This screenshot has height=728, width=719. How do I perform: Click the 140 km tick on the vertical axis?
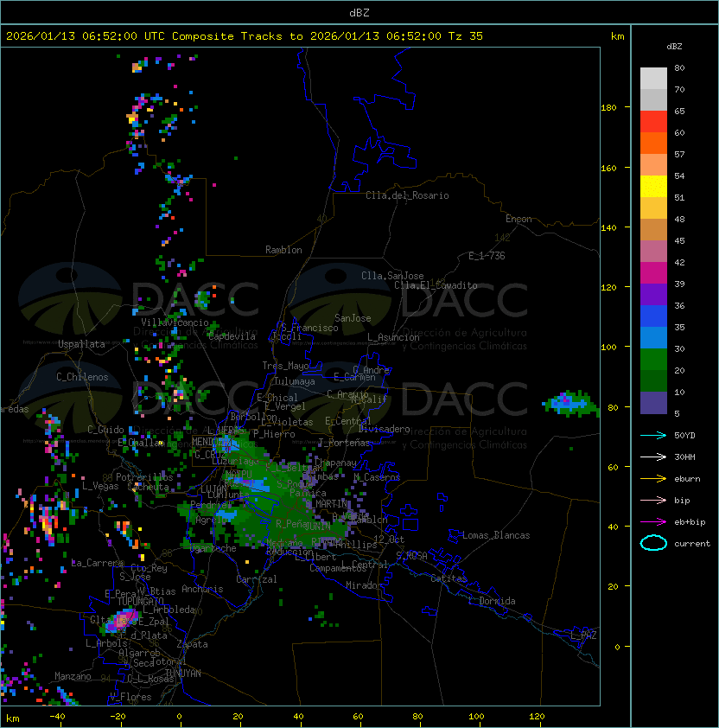click(x=608, y=227)
